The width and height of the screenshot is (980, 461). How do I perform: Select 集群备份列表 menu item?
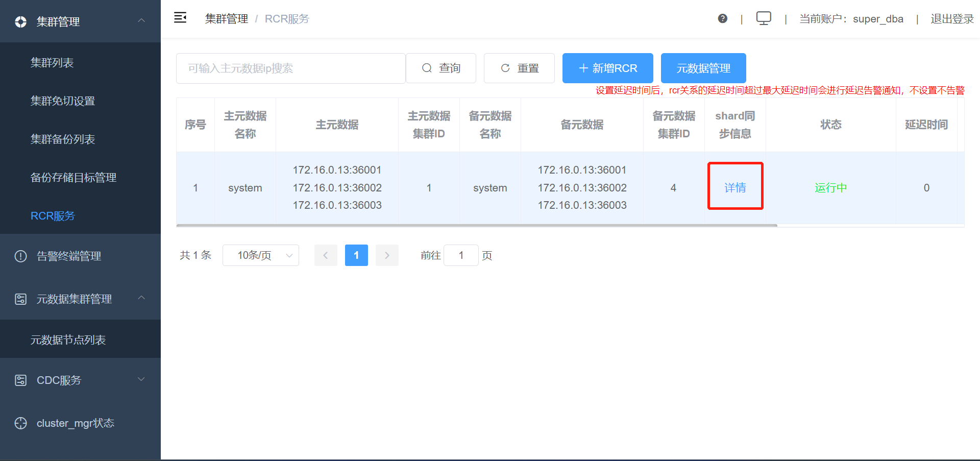pos(63,139)
